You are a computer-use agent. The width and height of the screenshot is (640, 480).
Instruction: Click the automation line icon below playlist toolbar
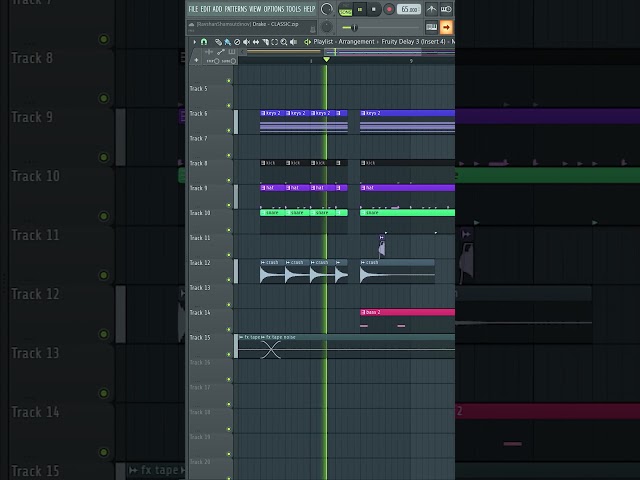click(x=221, y=52)
